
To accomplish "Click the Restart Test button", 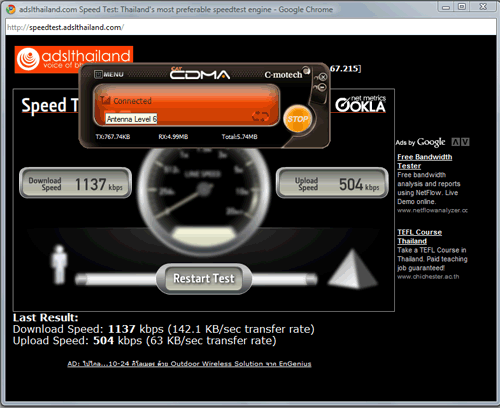I will [204, 279].
